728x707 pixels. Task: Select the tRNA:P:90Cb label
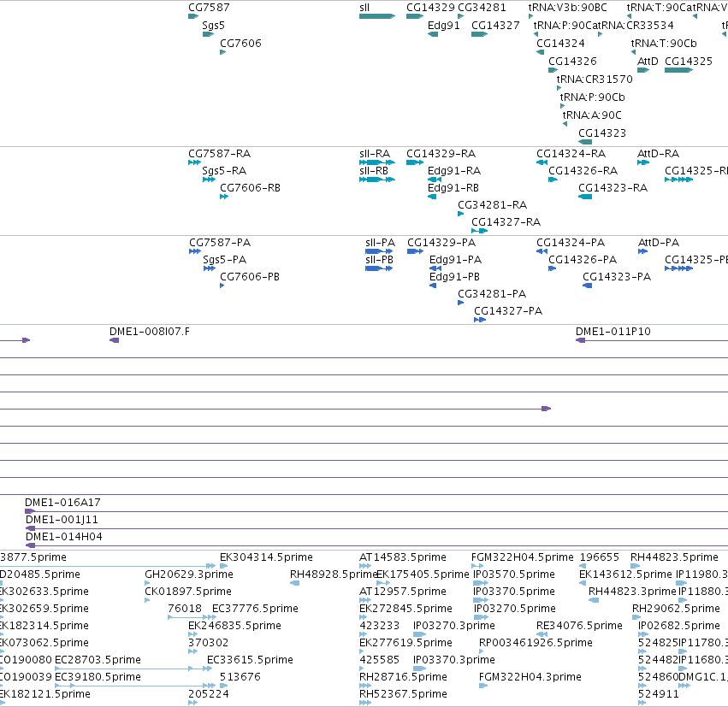click(x=593, y=97)
